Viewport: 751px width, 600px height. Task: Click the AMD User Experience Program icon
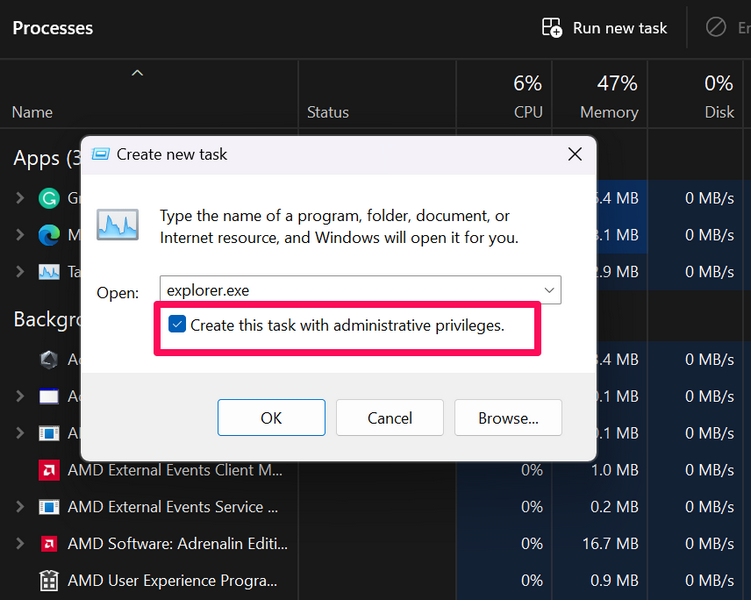[48, 580]
